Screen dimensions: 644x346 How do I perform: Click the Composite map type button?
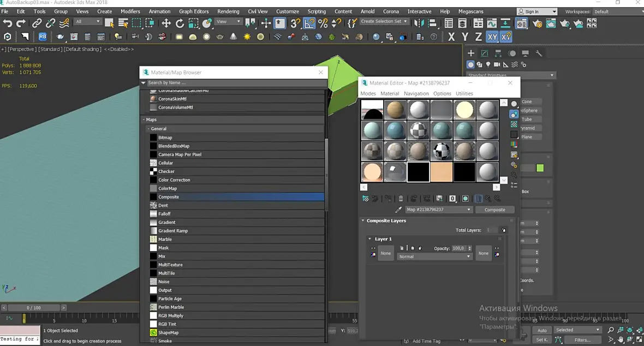pyautogui.click(x=495, y=210)
